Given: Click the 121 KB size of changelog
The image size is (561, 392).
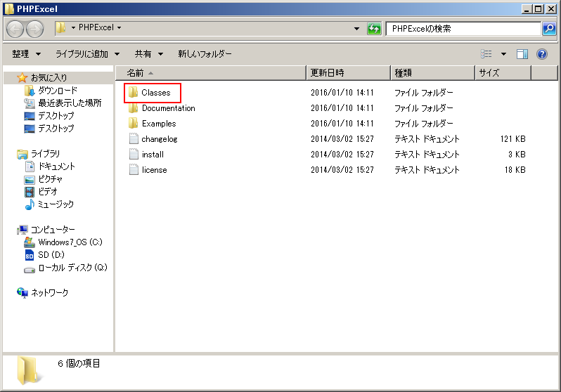Looking at the screenshot, I should [x=512, y=139].
